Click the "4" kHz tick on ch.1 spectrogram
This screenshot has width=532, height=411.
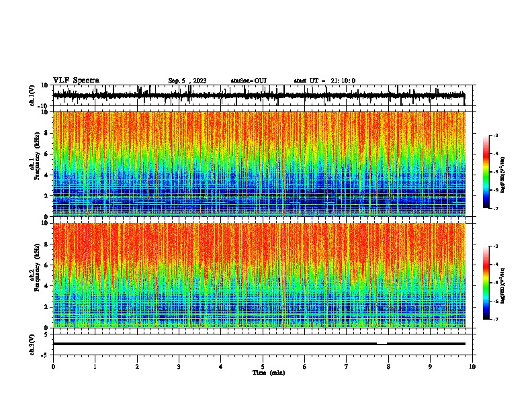(46, 175)
